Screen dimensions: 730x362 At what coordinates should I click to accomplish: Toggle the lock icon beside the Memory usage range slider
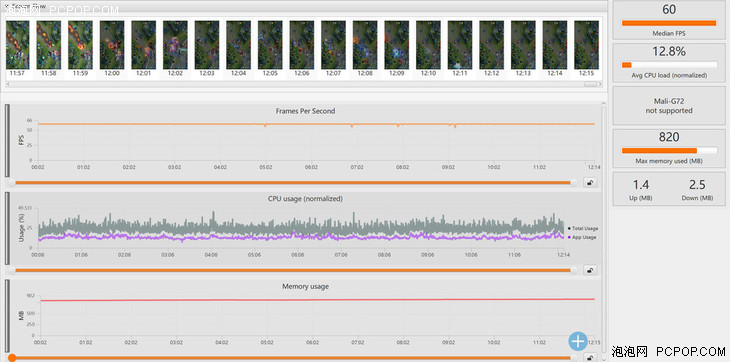[x=590, y=358]
